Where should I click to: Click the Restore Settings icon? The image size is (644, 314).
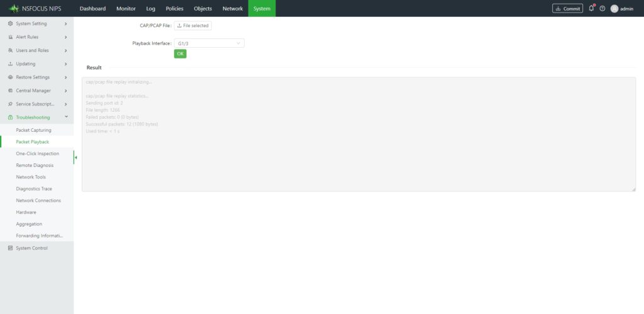pos(10,77)
